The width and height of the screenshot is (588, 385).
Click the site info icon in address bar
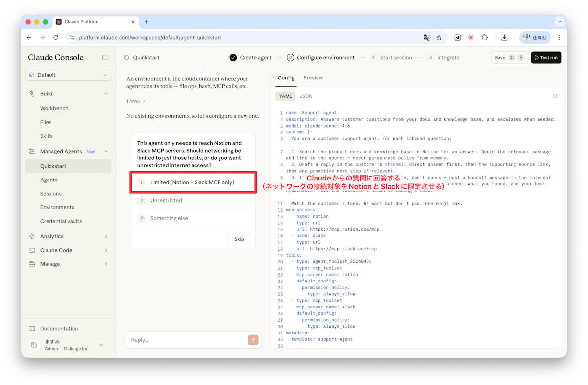(x=72, y=37)
